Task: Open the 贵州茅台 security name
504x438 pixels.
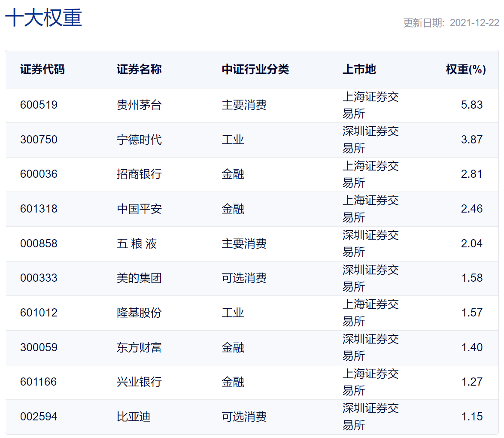Action: click(139, 105)
